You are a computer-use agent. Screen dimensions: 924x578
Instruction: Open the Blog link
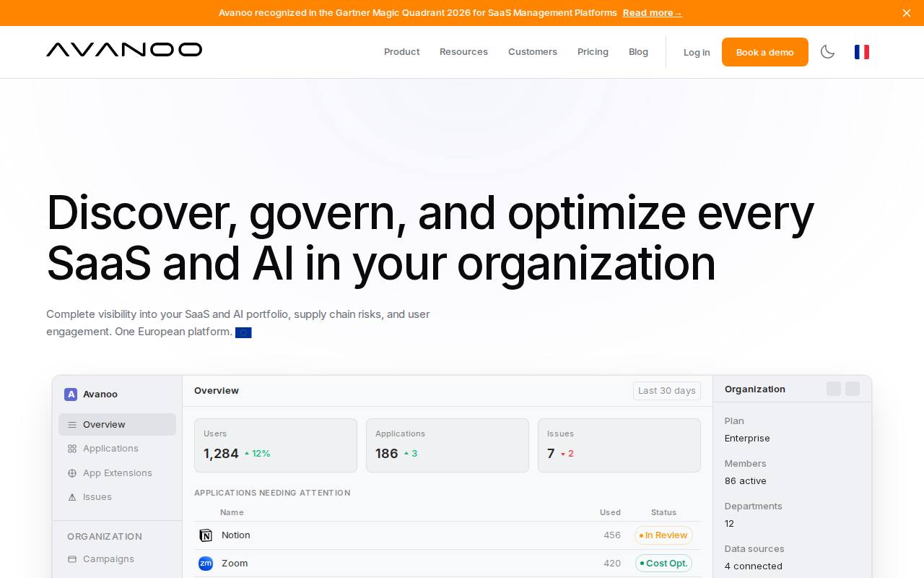[638, 52]
